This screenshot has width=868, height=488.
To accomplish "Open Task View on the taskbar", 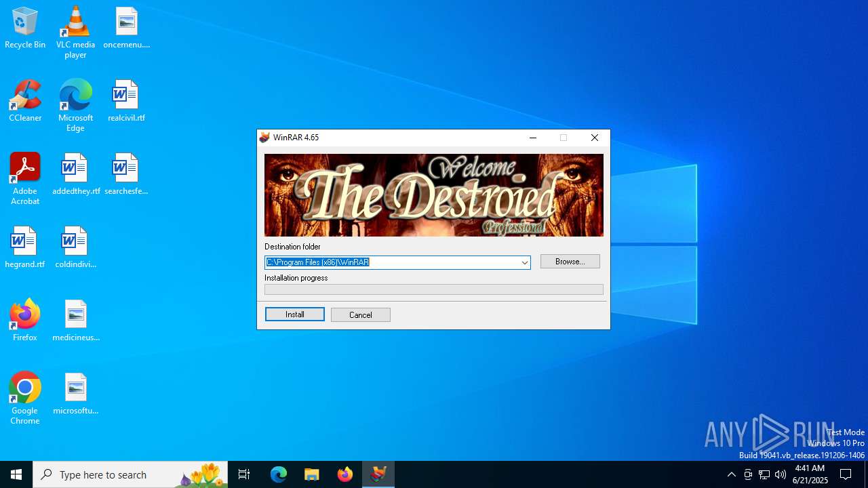I will (x=244, y=474).
